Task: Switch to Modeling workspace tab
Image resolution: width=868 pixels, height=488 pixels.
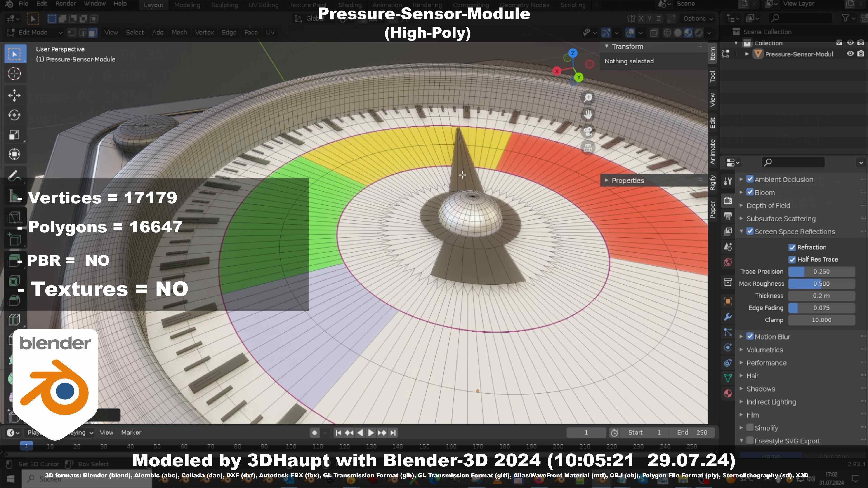Action: [x=187, y=5]
